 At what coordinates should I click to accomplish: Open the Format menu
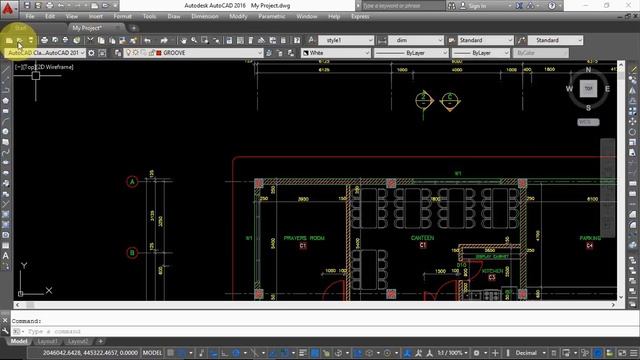(122, 16)
